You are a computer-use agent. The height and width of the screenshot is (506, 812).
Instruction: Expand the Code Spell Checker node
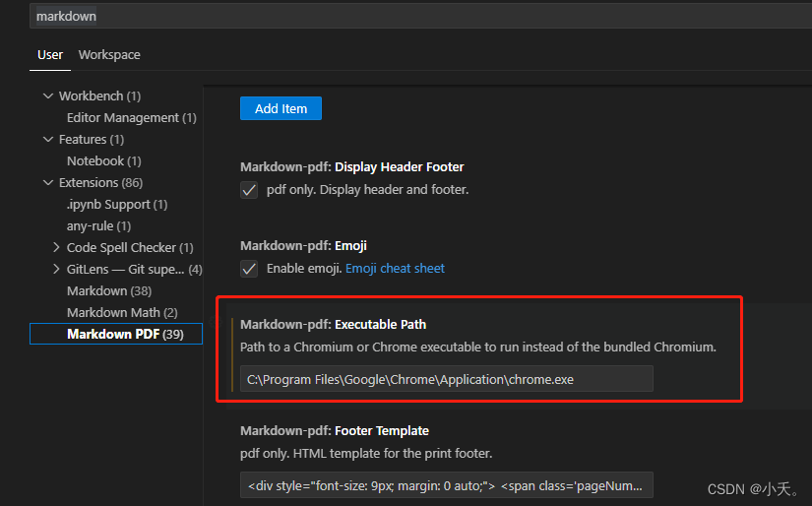coord(56,247)
